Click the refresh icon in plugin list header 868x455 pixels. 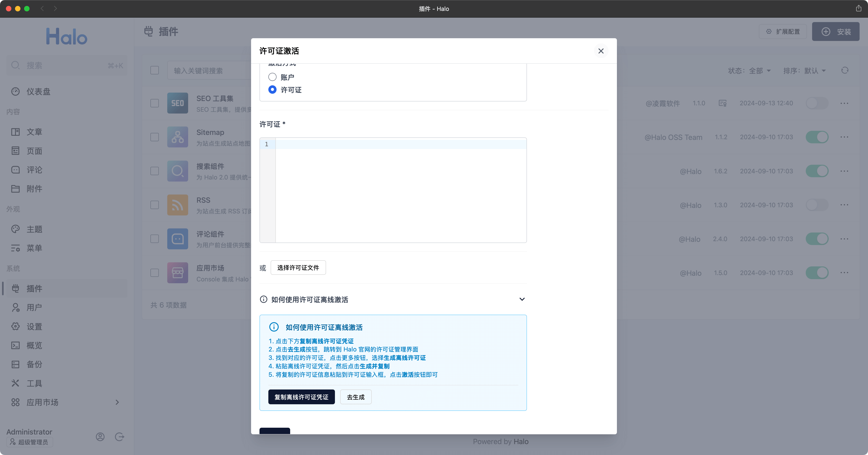tap(845, 71)
